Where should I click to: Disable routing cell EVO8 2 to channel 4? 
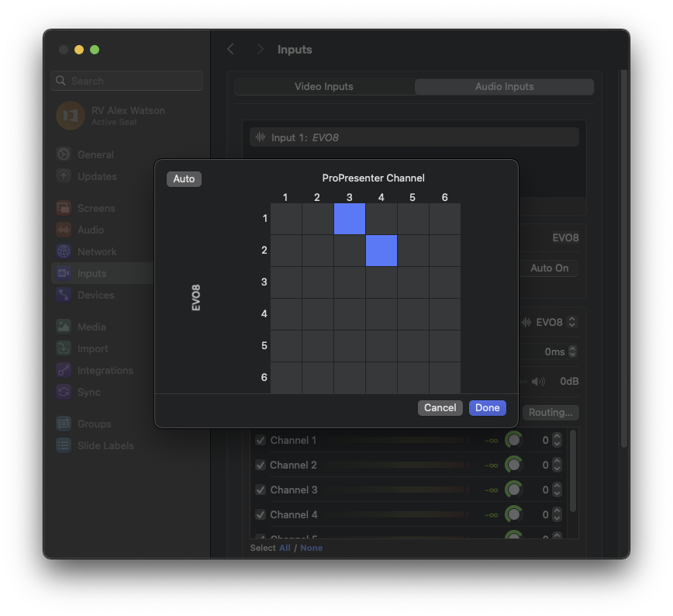[381, 251]
